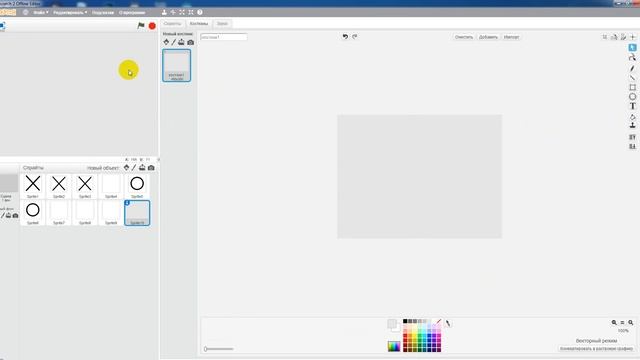
Task: Select the Text tool
Action: point(632,106)
